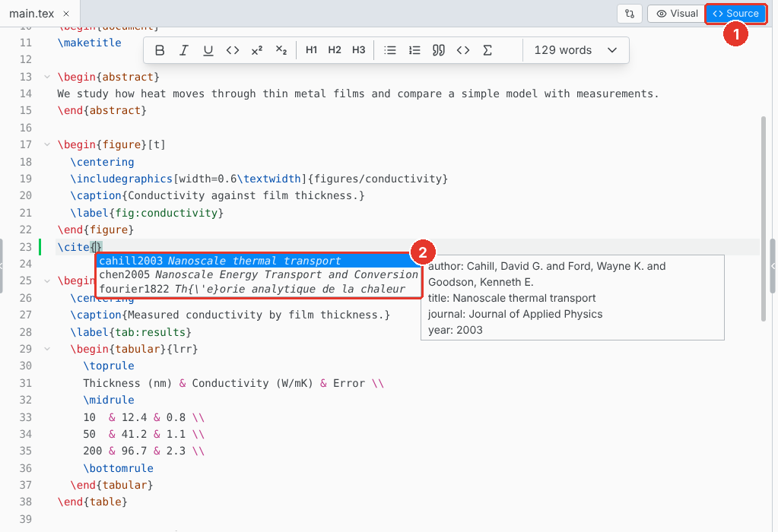Click \end{tabular} on line 37
This screenshot has height=532, width=778.
pyautogui.click(x=112, y=486)
